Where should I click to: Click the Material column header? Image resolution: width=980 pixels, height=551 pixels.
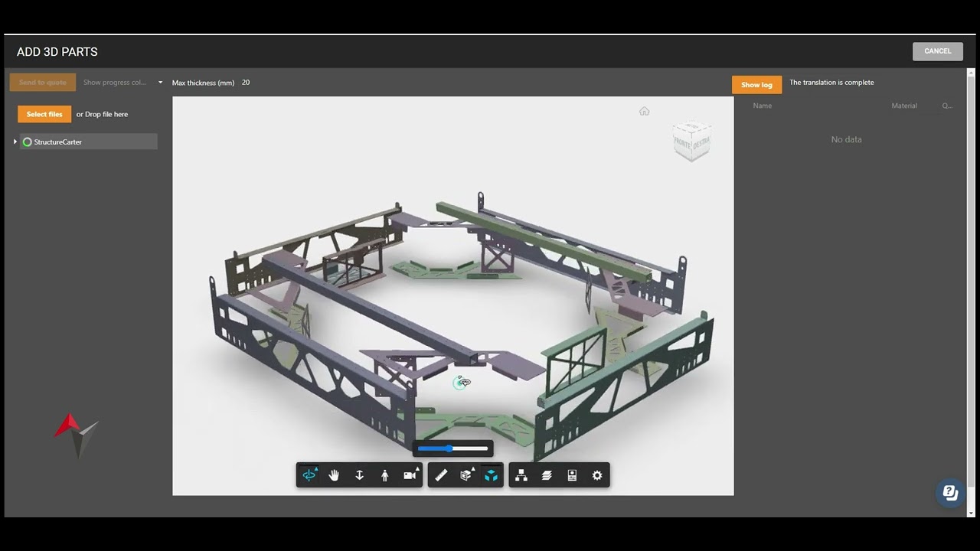point(904,106)
